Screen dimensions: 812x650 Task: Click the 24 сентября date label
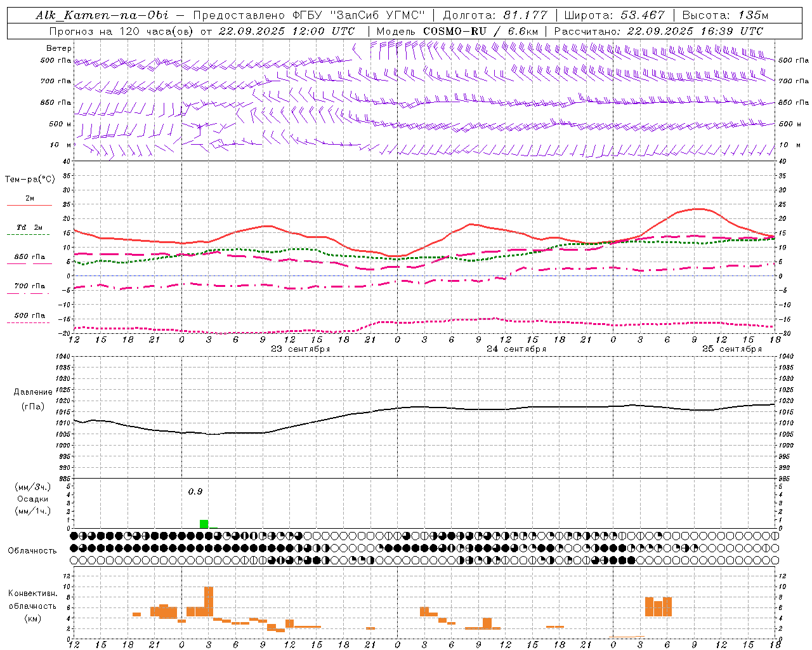516,349
